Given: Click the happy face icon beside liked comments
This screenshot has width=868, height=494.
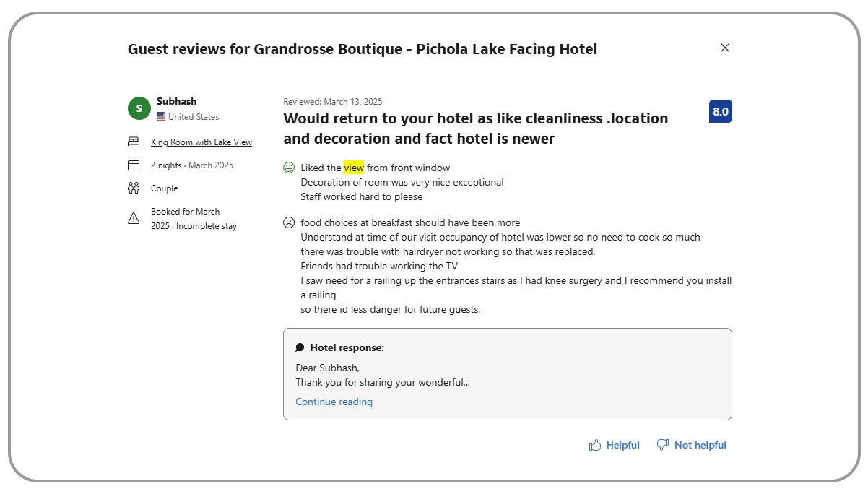Looking at the screenshot, I should [x=289, y=167].
